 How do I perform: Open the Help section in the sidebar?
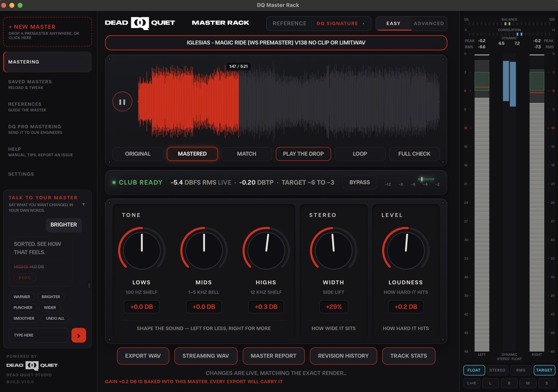click(47, 152)
